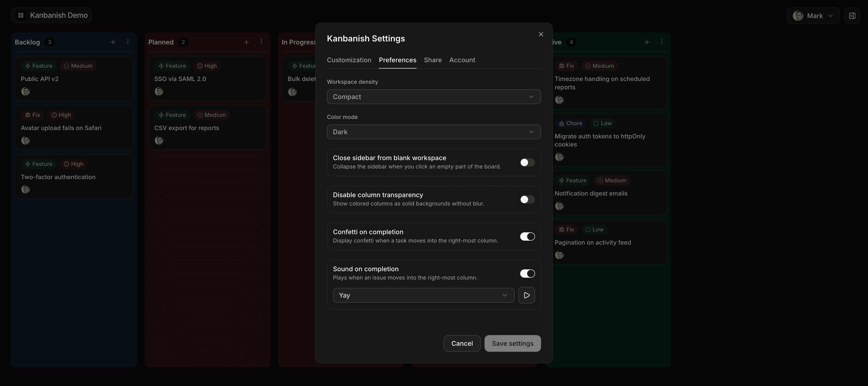Click the Kanbanish logo icon
This screenshot has width=868, height=386.
(x=21, y=16)
